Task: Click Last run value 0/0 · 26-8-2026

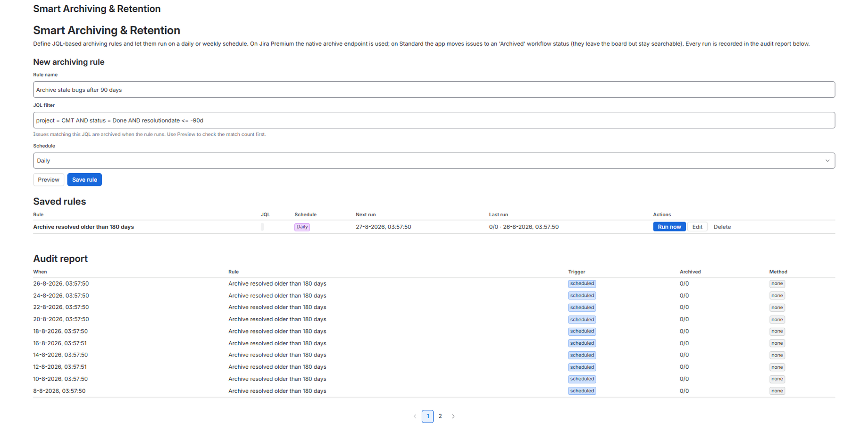Action: click(524, 227)
